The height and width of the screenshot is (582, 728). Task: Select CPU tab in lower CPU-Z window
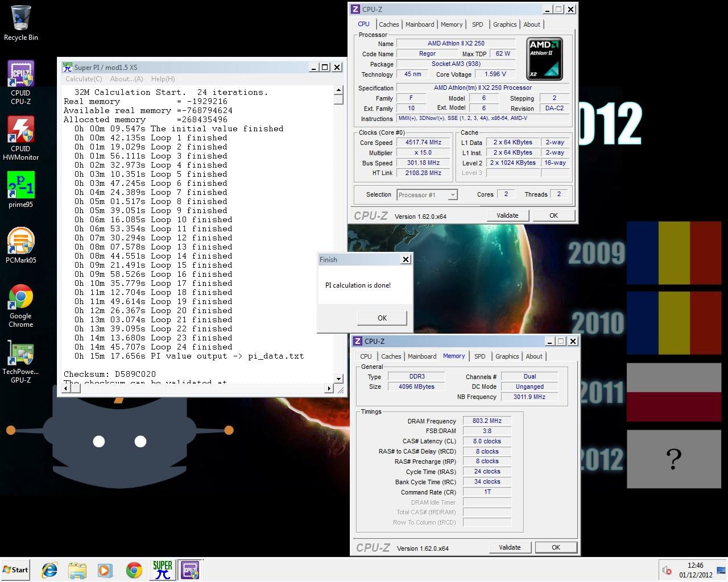(x=366, y=356)
